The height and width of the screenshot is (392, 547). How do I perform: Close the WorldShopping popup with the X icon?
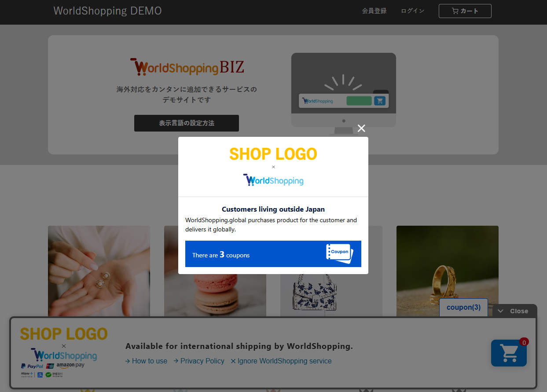point(361,128)
